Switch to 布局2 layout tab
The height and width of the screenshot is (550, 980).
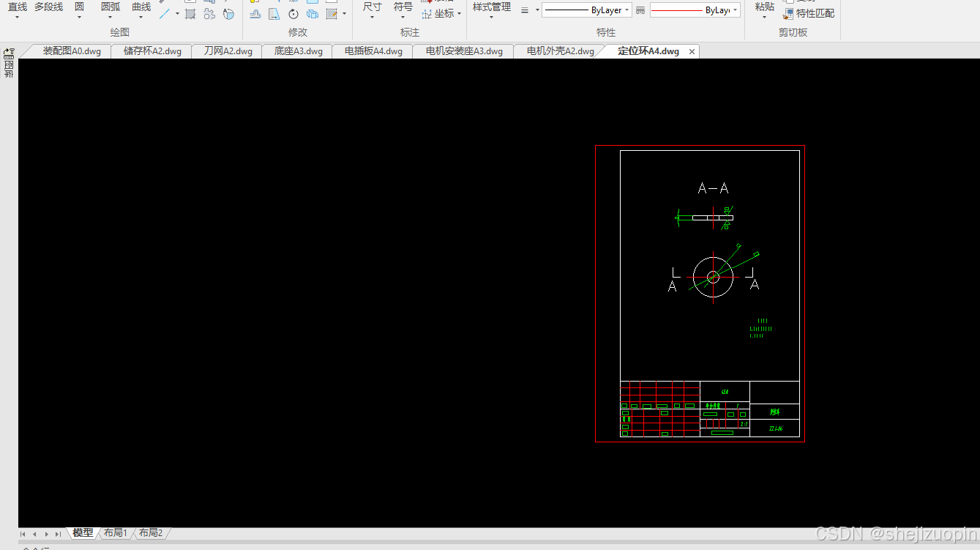pos(151,533)
